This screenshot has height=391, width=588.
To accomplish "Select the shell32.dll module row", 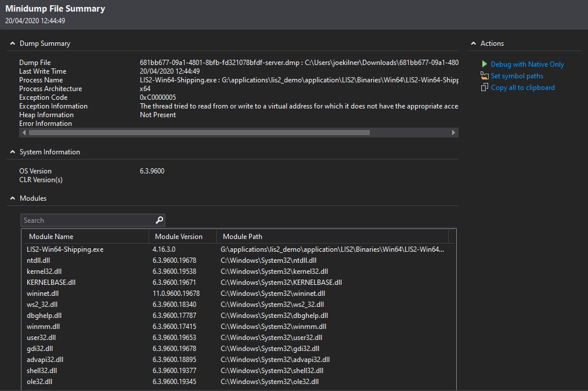I will [239, 371].
